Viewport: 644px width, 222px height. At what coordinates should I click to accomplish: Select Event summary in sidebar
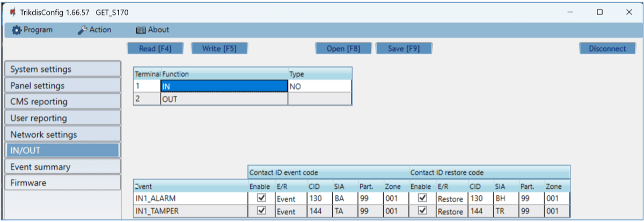[x=62, y=167]
